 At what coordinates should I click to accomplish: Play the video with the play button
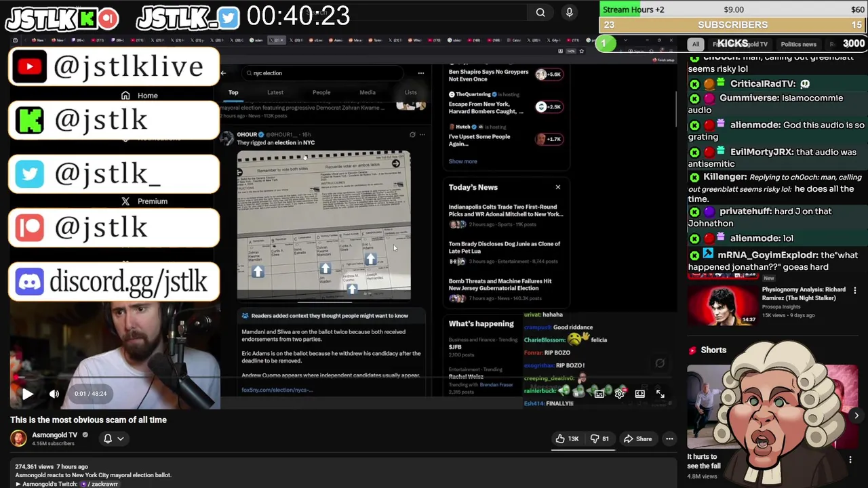click(27, 393)
